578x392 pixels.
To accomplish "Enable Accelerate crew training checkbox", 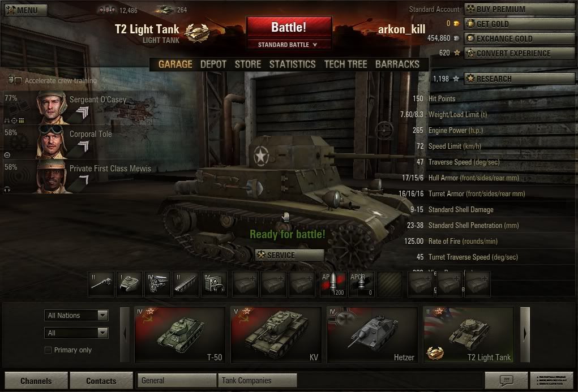I will 18,81.
